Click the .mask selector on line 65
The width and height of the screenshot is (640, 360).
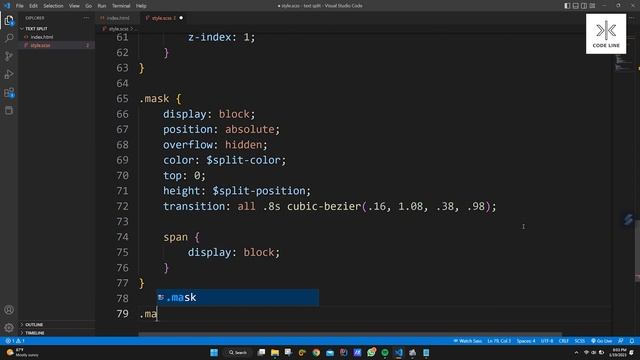tap(154, 99)
